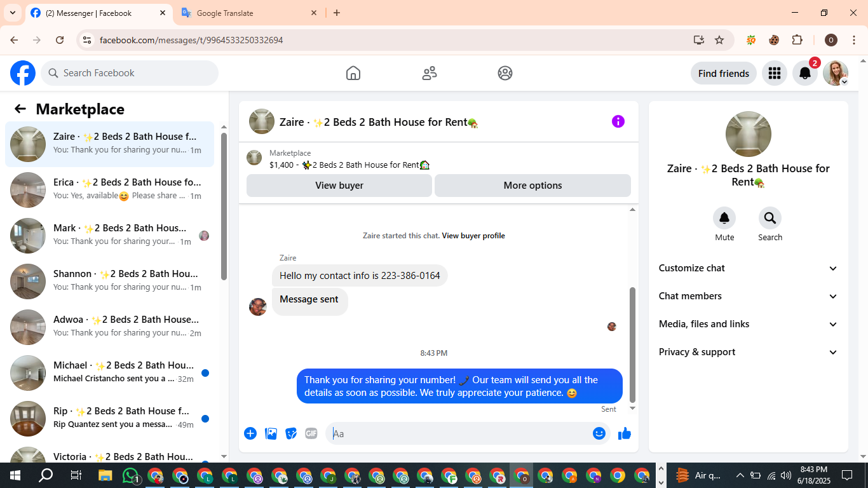Expand the Privacy & support section

tap(748, 352)
